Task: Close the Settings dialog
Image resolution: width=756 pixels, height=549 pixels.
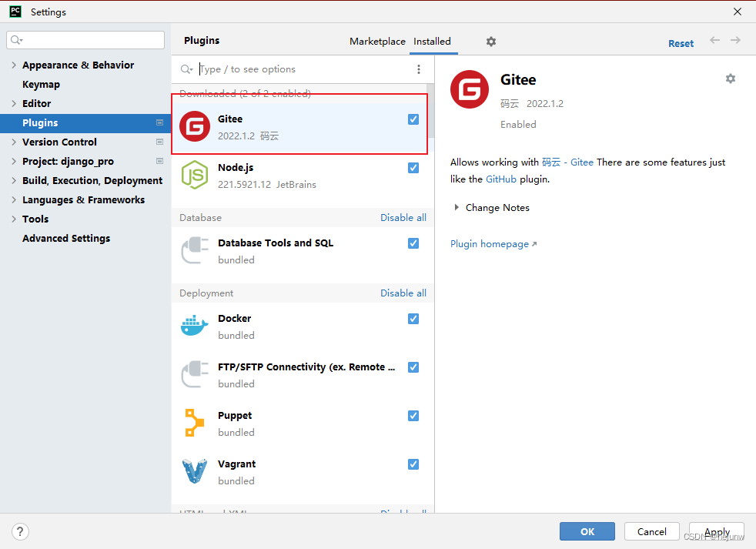Action: tap(738, 12)
